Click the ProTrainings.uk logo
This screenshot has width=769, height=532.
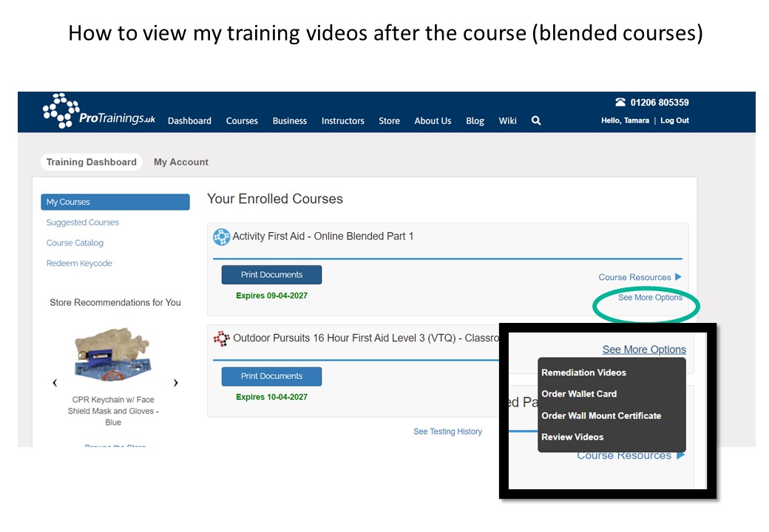[x=99, y=112]
